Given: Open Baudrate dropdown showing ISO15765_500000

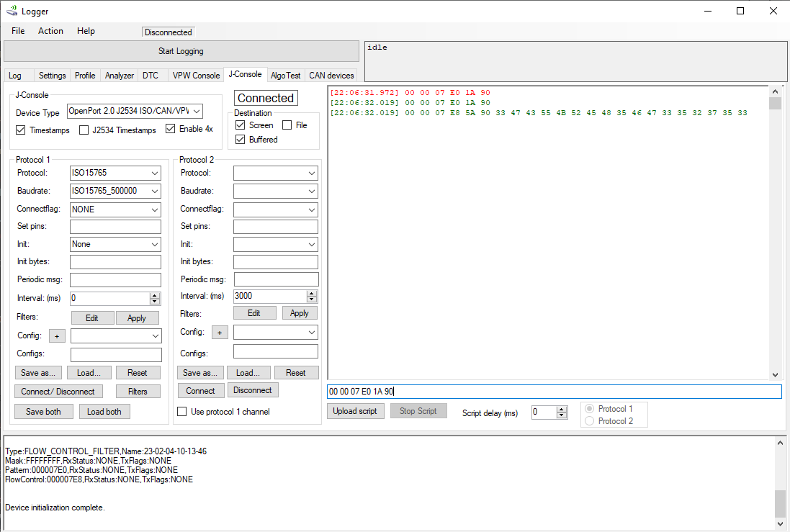Looking at the screenshot, I should (115, 191).
